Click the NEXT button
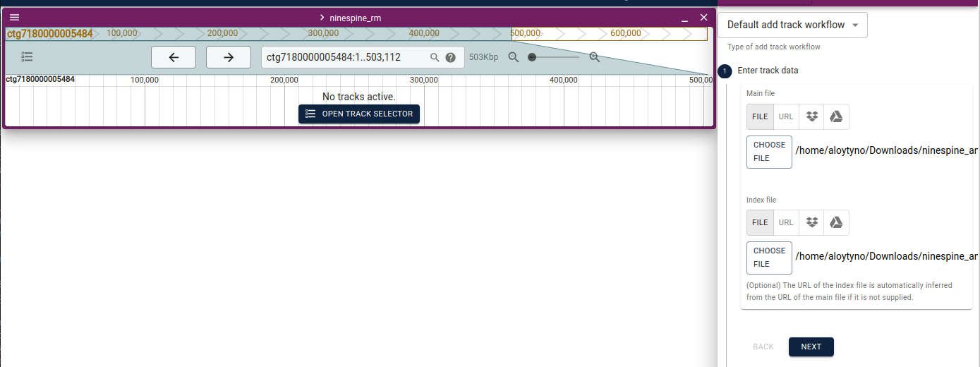This screenshot has width=980, height=367. click(x=811, y=347)
